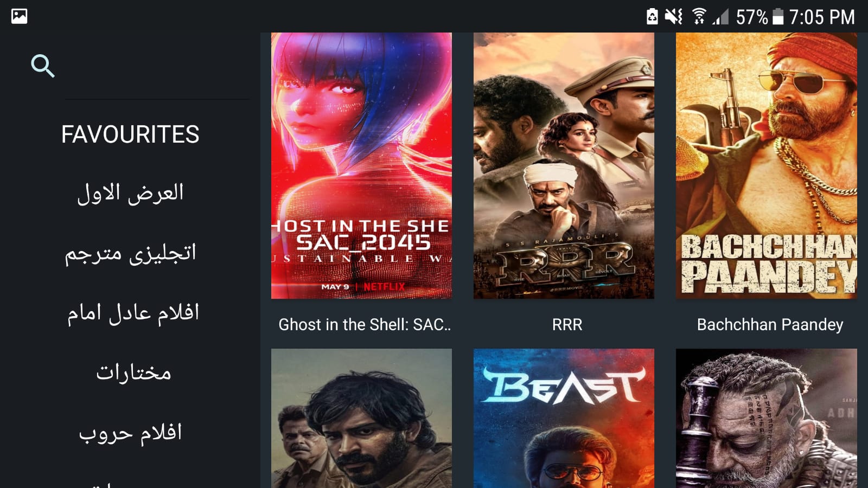Tap the cellular signal strength icon
This screenshot has height=488, width=868.
[x=720, y=17]
